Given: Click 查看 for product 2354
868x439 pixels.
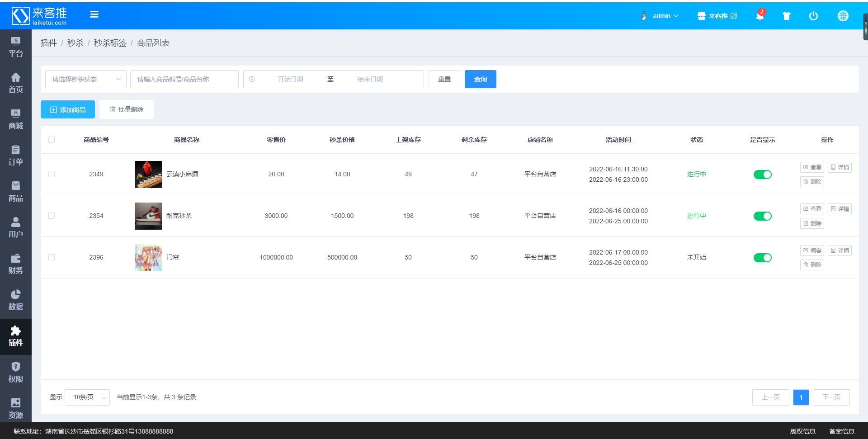Looking at the screenshot, I should pyautogui.click(x=812, y=209).
